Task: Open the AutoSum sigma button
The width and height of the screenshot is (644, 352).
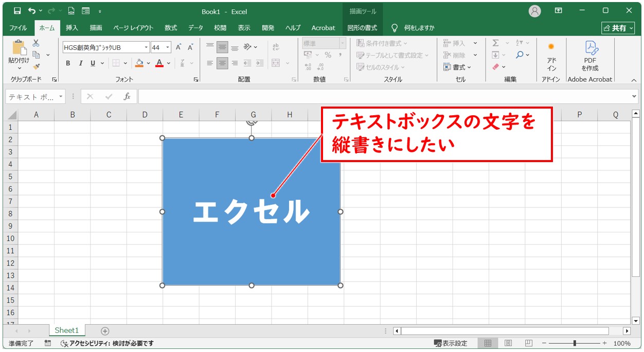Action: tap(495, 43)
